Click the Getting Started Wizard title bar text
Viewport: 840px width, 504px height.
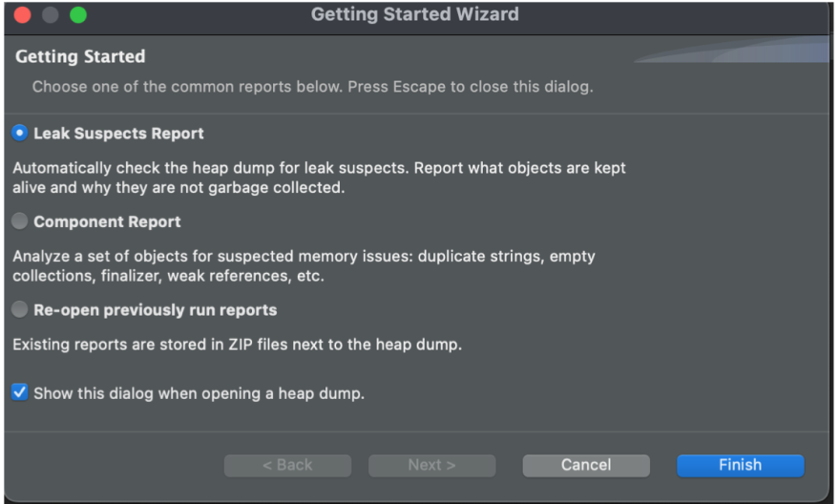click(414, 14)
